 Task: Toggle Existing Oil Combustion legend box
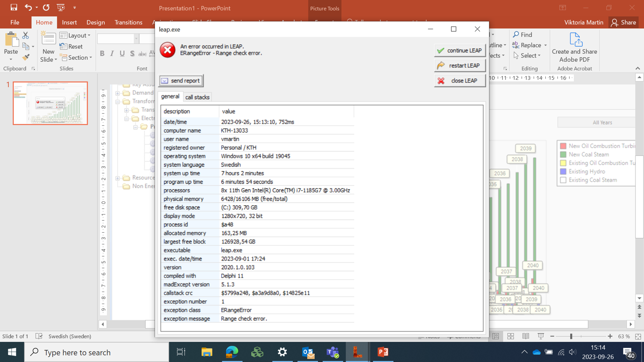pos(563,163)
